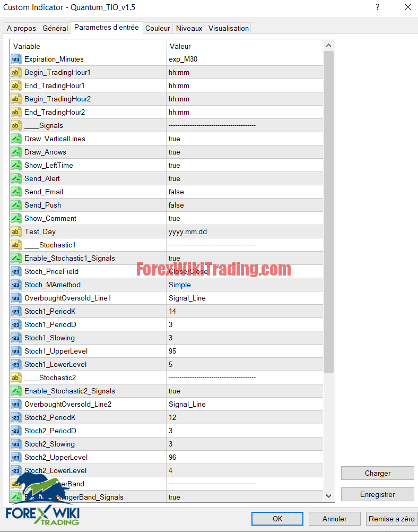Select the Stoch1_PeriodK value 14
This screenshot has height=532, width=418.
[172, 312]
